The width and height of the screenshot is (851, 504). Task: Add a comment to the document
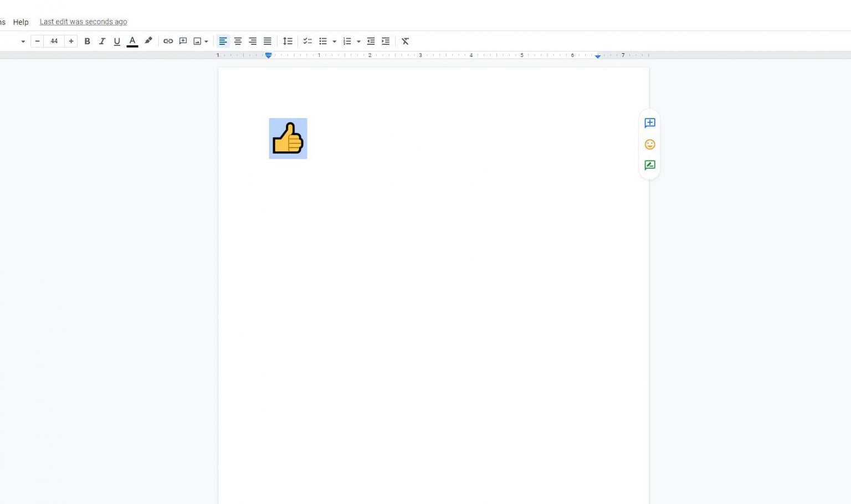[x=183, y=41]
